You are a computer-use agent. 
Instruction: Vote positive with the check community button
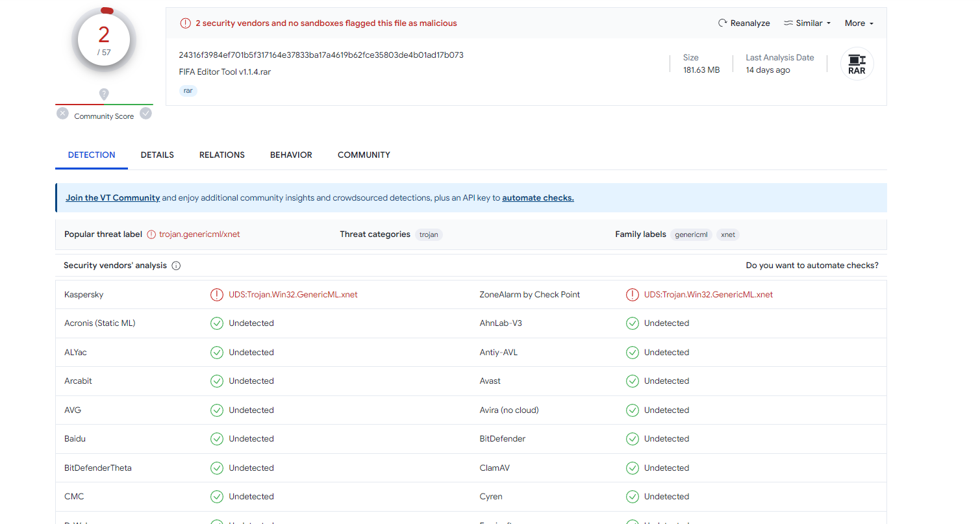[146, 114]
